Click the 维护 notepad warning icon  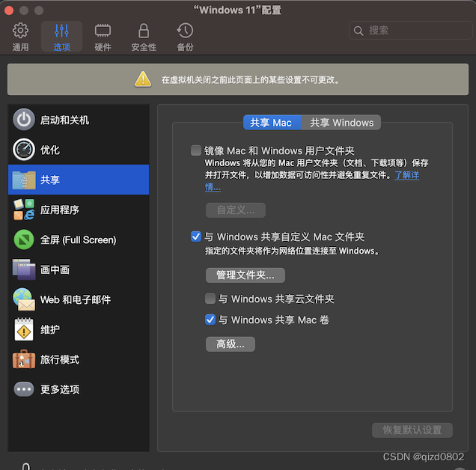24,329
